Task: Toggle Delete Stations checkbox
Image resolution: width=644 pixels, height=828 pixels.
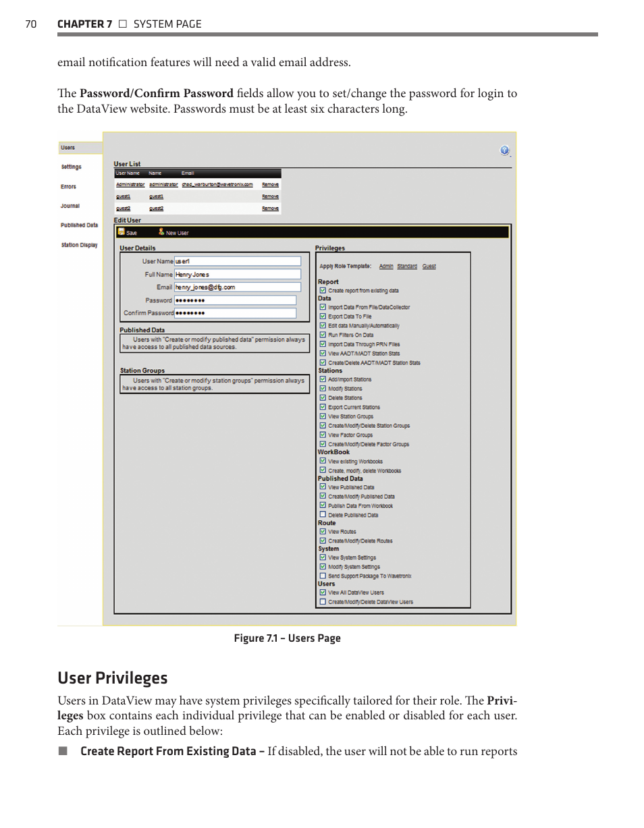Action: [323, 398]
